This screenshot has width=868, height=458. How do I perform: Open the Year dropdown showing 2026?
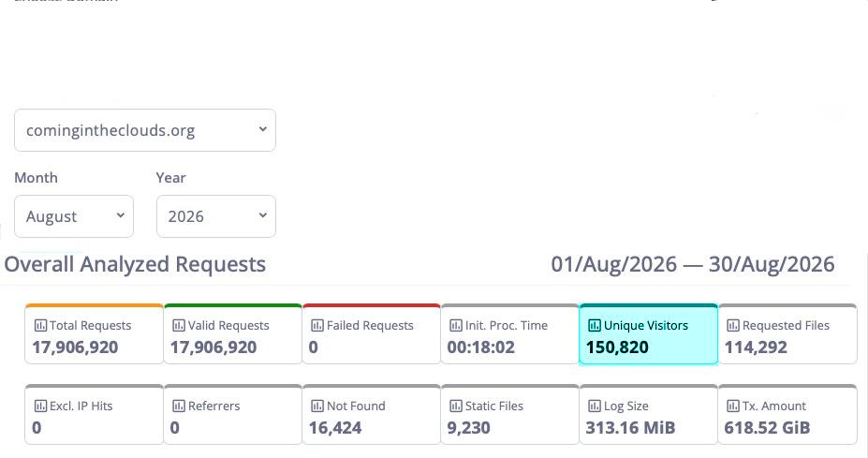(216, 216)
